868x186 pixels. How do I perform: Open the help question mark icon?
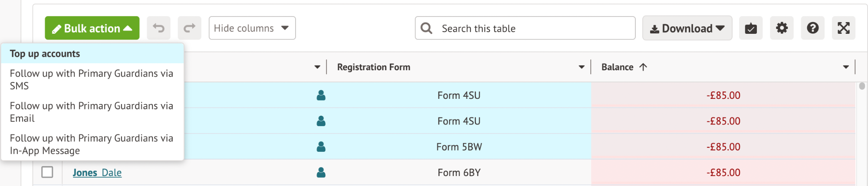point(812,28)
